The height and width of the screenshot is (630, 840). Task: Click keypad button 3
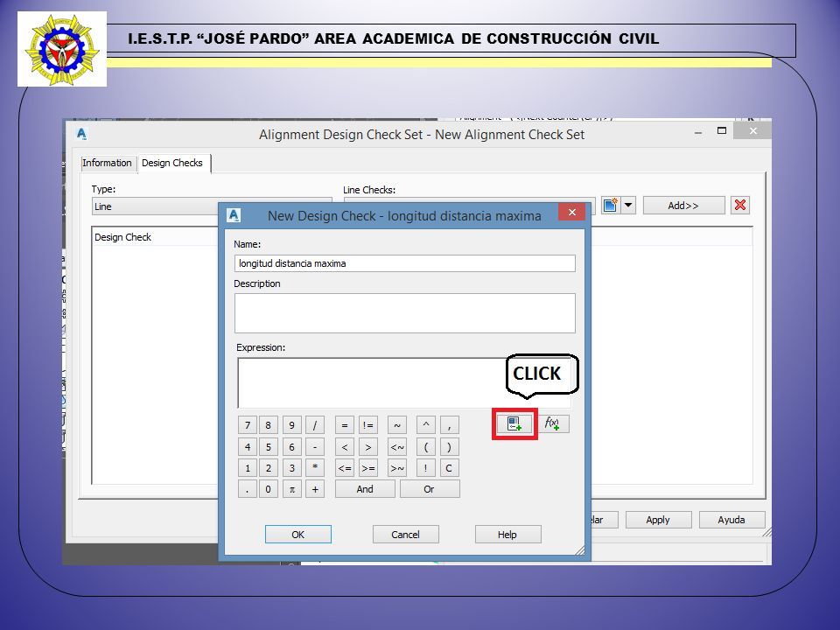(x=292, y=467)
